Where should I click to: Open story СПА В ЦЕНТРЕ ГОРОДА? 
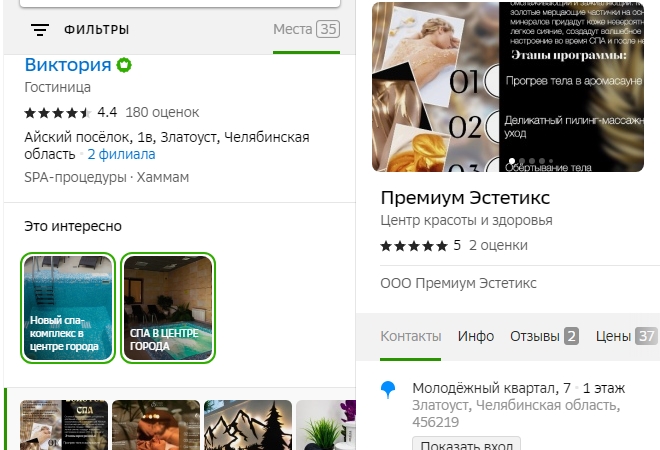(167, 308)
